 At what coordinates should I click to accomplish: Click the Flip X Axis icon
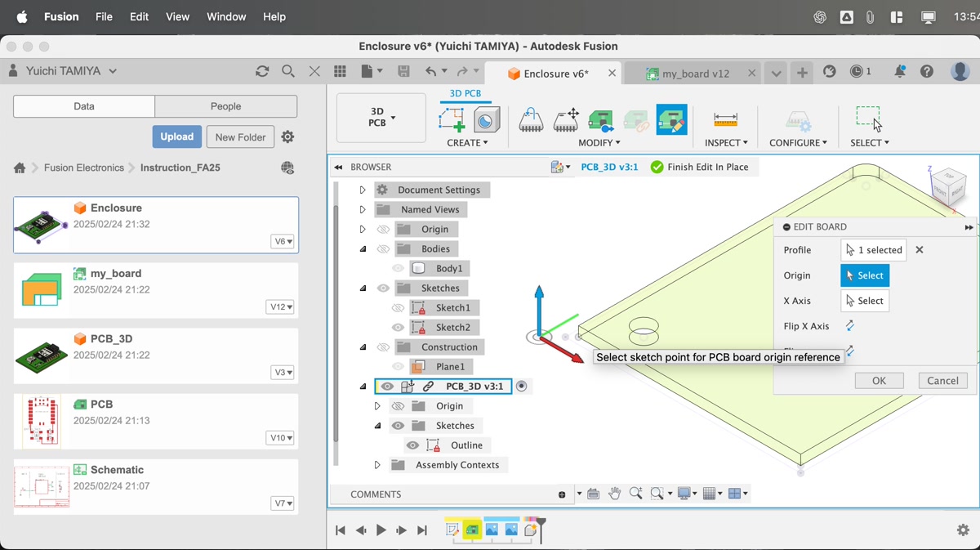[x=850, y=326]
